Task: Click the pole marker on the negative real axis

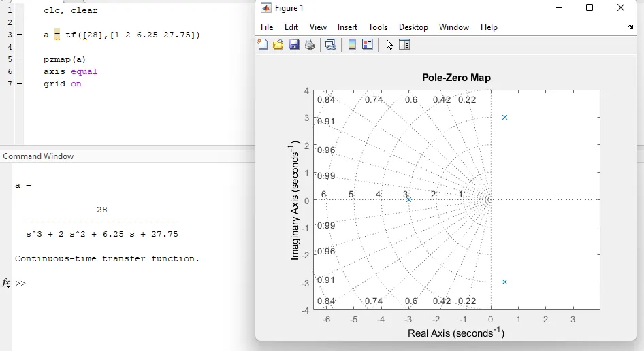Action: tap(408, 199)
